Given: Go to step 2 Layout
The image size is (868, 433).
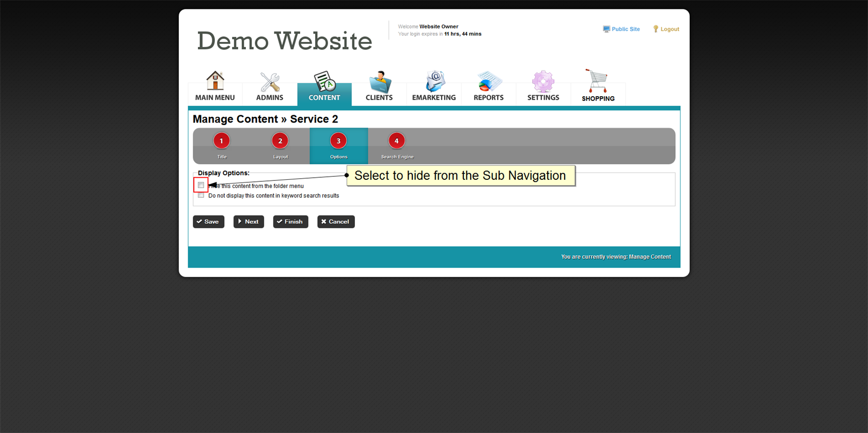Looking at the screenshot, I should pyautogui.click(x=280, y=141).
